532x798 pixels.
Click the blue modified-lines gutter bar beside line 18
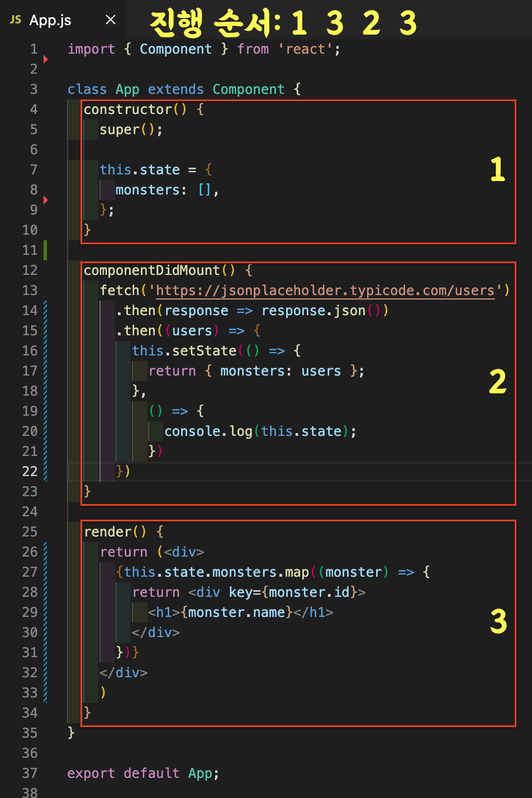coord(45,391)
